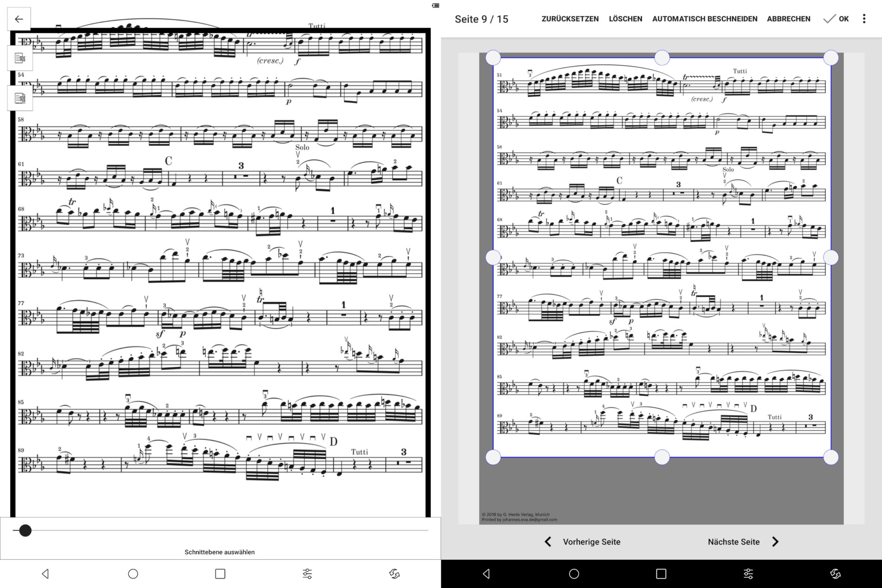Click copyright text G. Henle Verlag
The width and height of the screenshot is (882, 588).
(516, 515)
